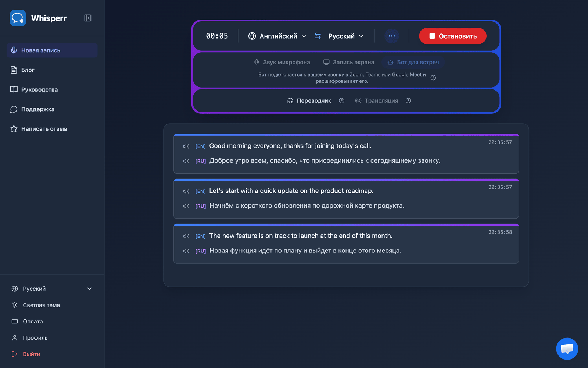Click the document icon of Блог
588x368 pixels.
click(14, 70)
